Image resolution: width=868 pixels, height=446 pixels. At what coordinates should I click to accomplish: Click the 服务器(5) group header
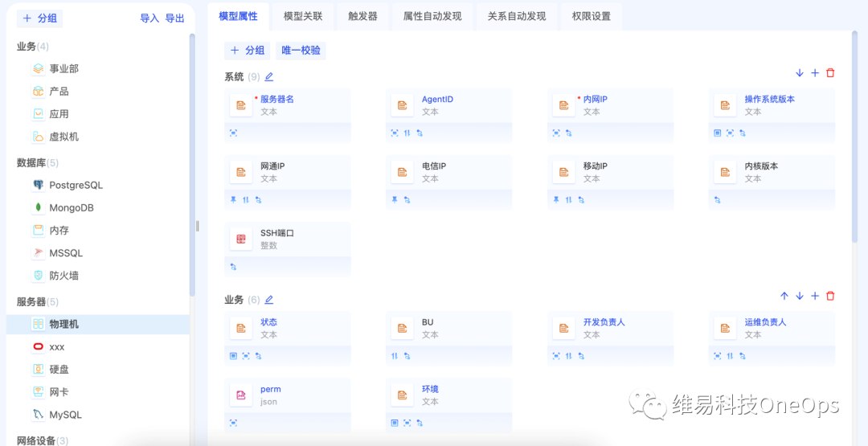pos(38,301)
